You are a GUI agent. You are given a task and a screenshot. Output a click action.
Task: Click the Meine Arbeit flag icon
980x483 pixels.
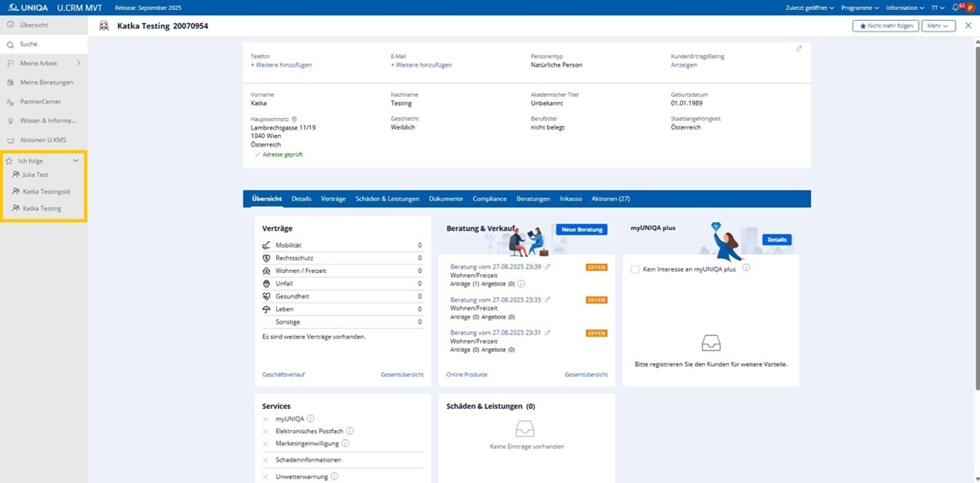pyautogui.click(x=10, y=63)
